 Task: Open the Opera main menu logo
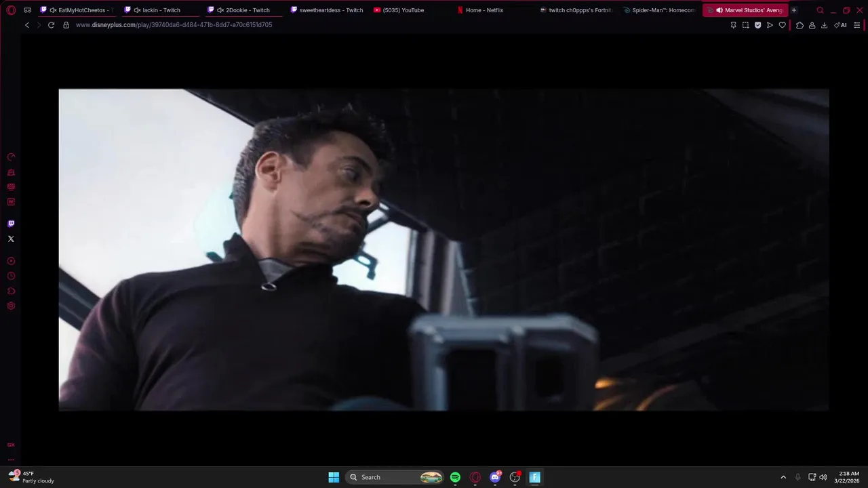11,10
